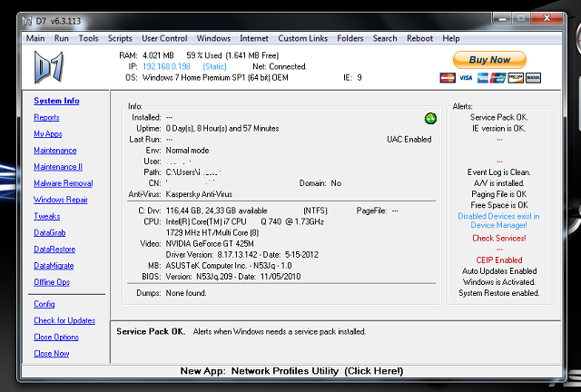Open the Reboot menu
This screenshot has width=581, height=392.
(419, 38)
